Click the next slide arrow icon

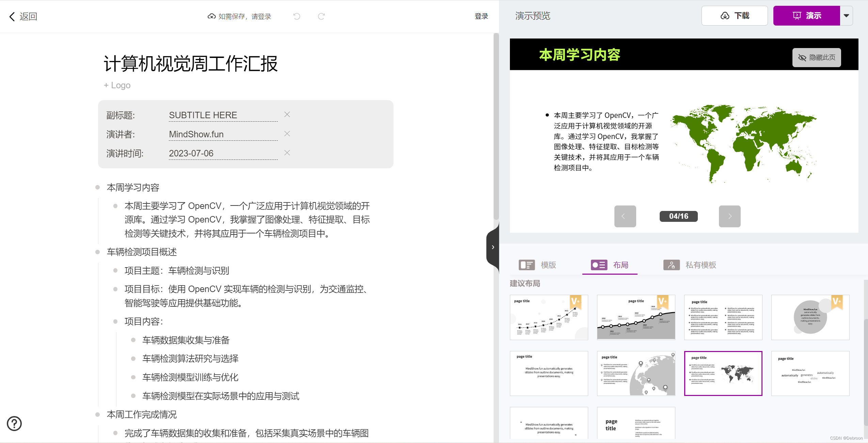(x=730, y=216)
